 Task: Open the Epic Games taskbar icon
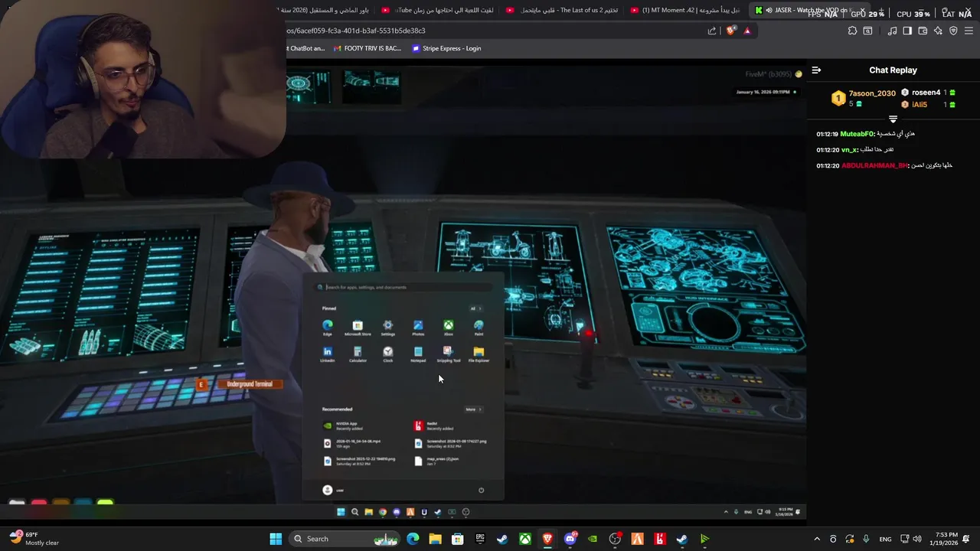pyautogui.click(x=480, y=539)
